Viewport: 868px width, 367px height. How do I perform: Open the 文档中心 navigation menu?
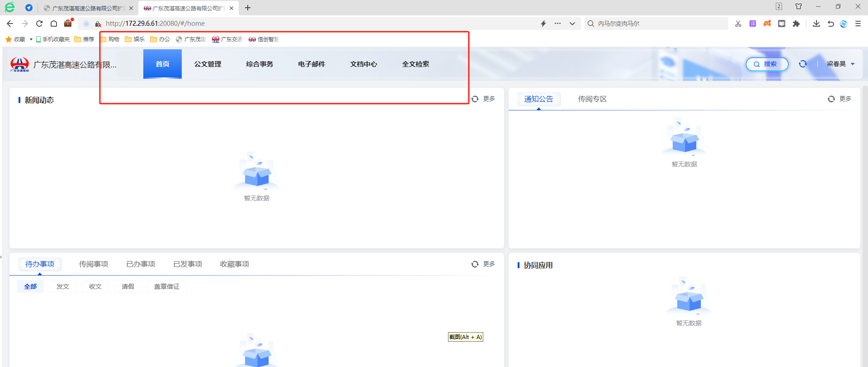pyautogui.click(x=364, y=64)
